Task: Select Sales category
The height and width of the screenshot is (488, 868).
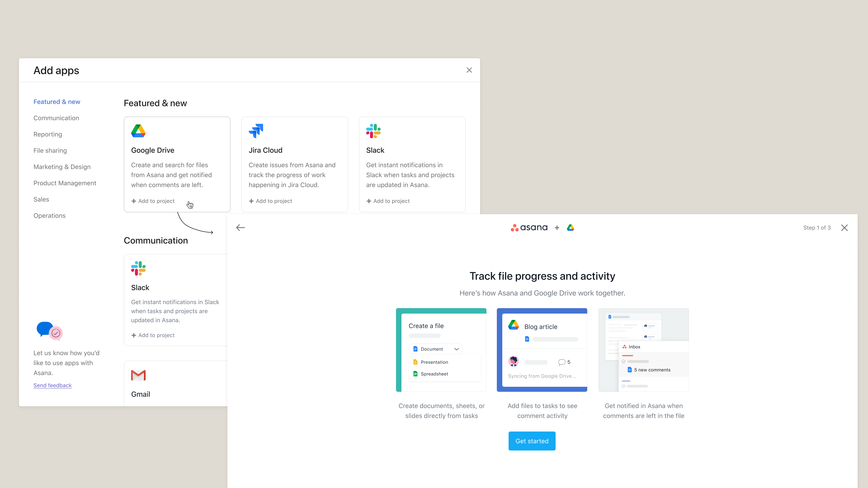Action: 41,199
